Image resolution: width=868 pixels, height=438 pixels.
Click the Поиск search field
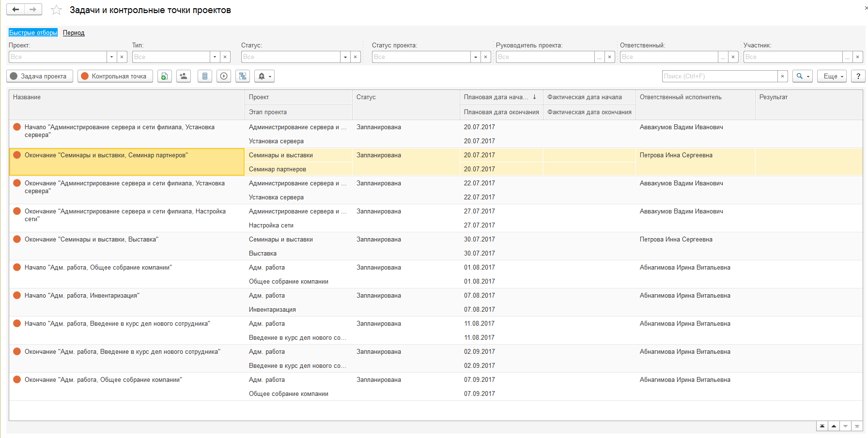[x=719, y=76]
